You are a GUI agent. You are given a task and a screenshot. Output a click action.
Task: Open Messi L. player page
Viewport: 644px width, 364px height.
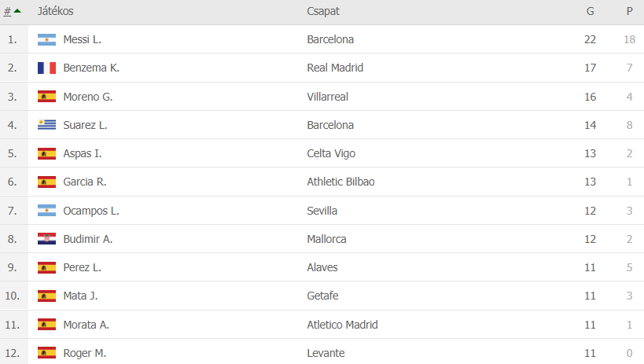point(82,39)
